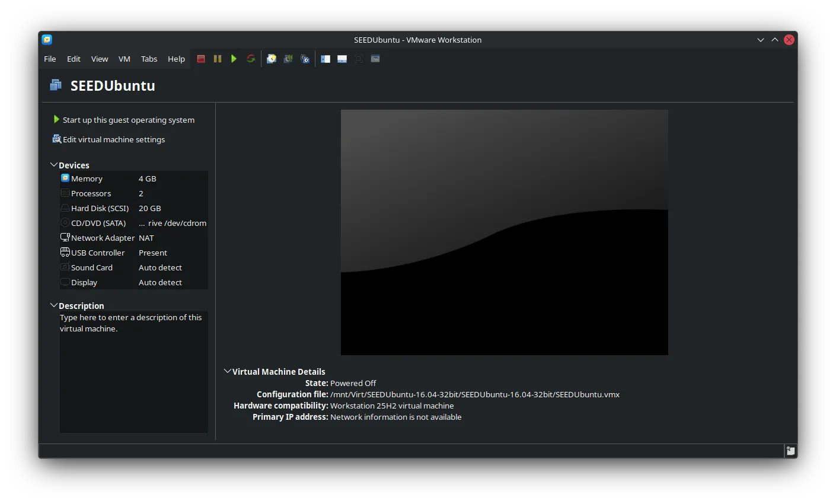Collapse the Virtual Machine Details section
The height and width of the screenshot is (504, 836).
(x=227, y=371)
